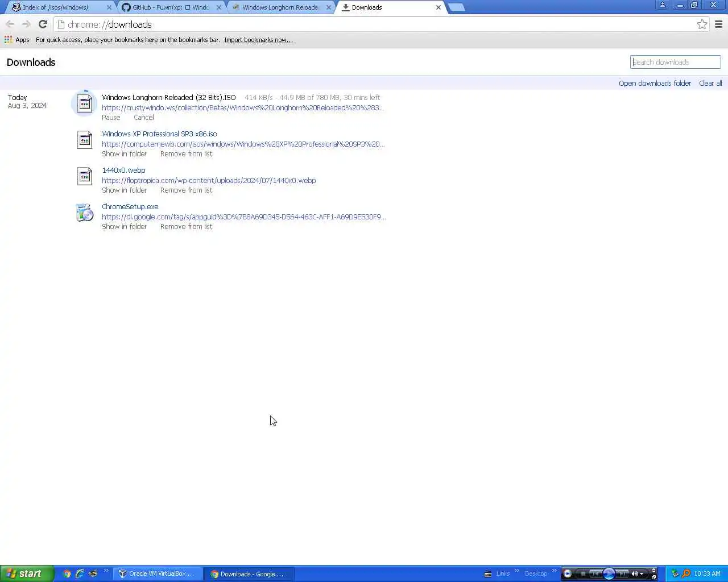The height and width of the screenshot is (582, 728).
Task: Expand the Links toolbar chevron
Action: (x=516, y=571)
